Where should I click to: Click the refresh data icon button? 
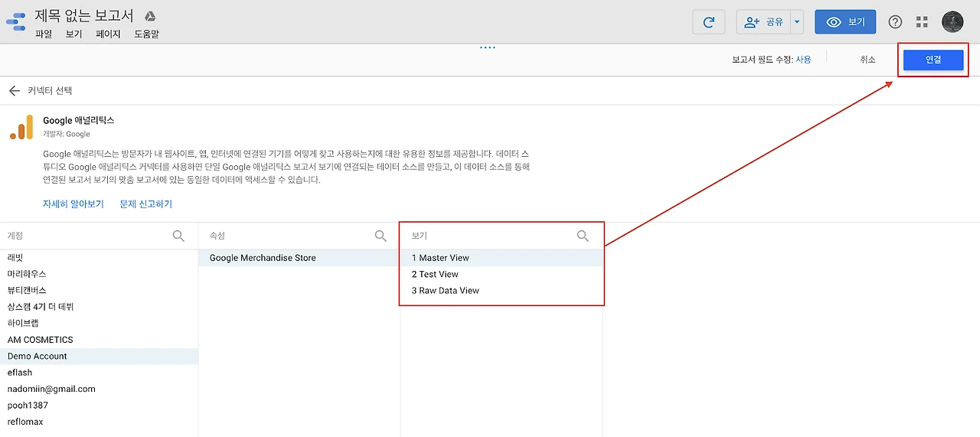point(708,22)
